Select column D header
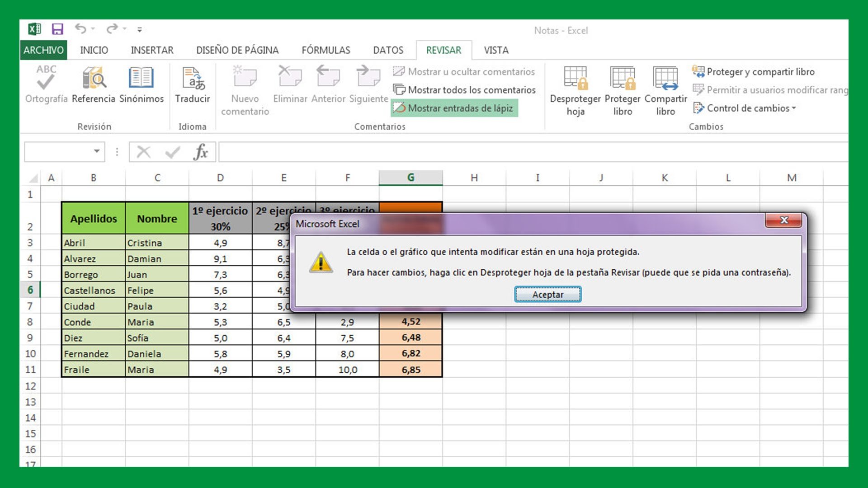Screen dimensions: 868x488 (x=220, y=178)
